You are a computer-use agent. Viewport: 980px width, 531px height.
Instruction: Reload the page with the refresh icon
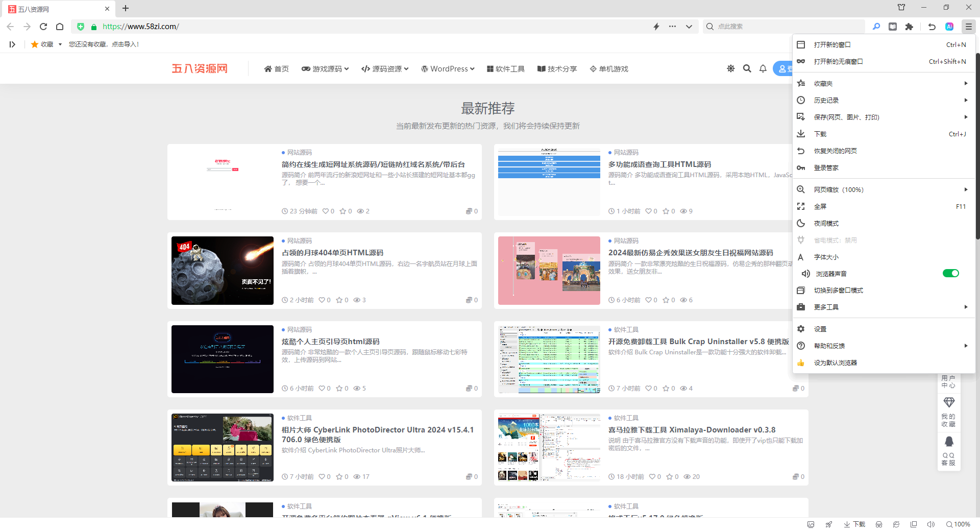[x=43, y=27]
